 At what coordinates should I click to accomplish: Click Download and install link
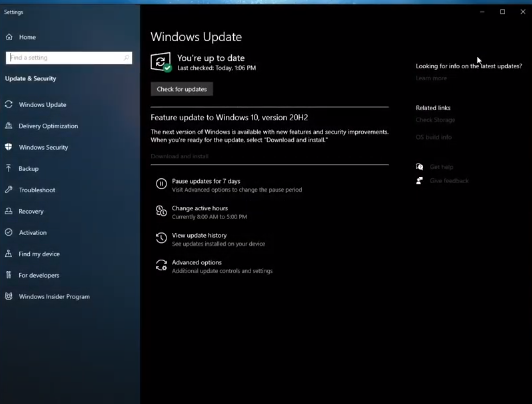pyautogui.click(x=179, y=156)
